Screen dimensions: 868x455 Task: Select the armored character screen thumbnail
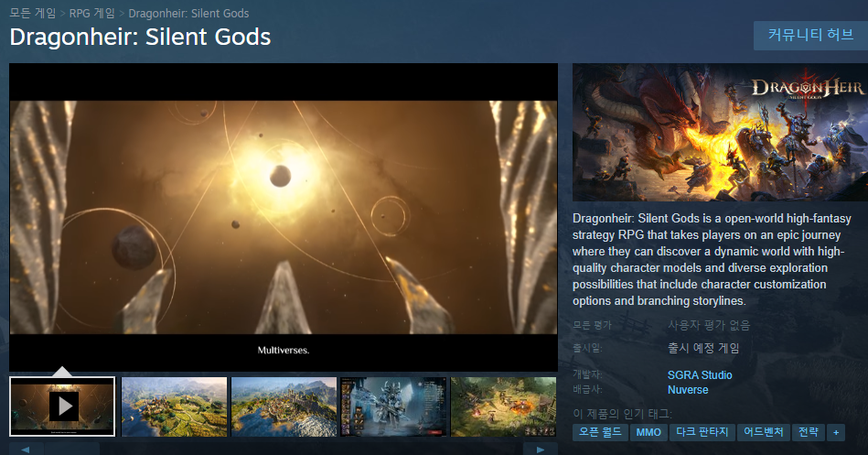393,406
